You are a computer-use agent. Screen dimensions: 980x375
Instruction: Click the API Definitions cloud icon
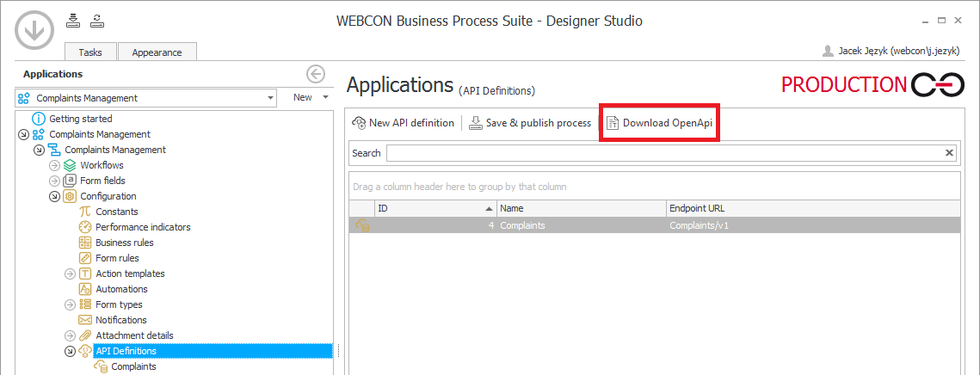[x=85, y=351]
